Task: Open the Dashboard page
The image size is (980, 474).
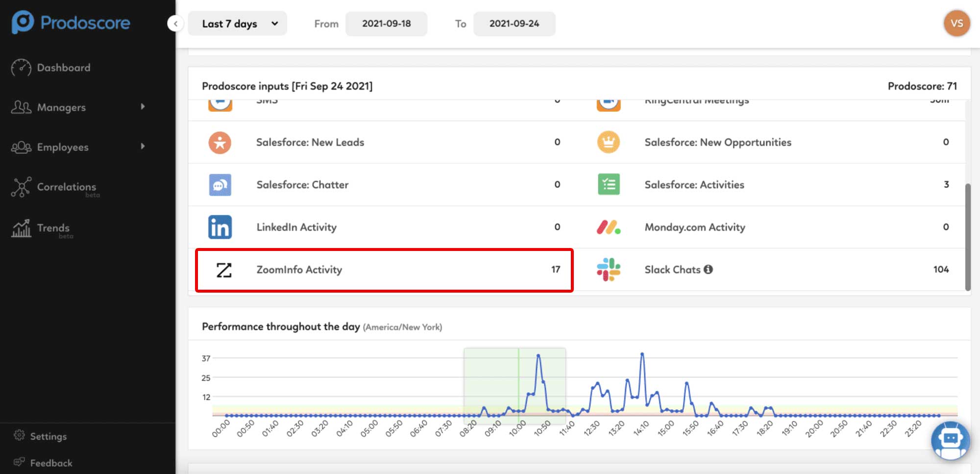Action: click(x=64, y=68)
